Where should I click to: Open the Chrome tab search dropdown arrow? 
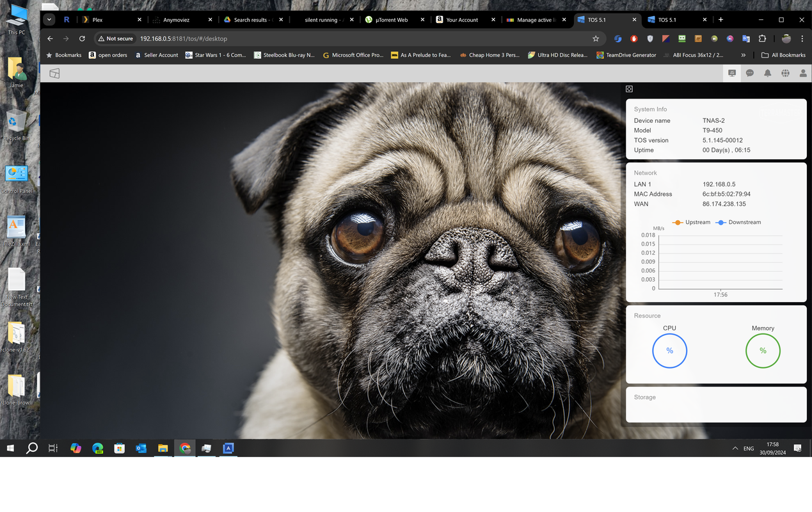pyautogui.click(x=49, y=20)
